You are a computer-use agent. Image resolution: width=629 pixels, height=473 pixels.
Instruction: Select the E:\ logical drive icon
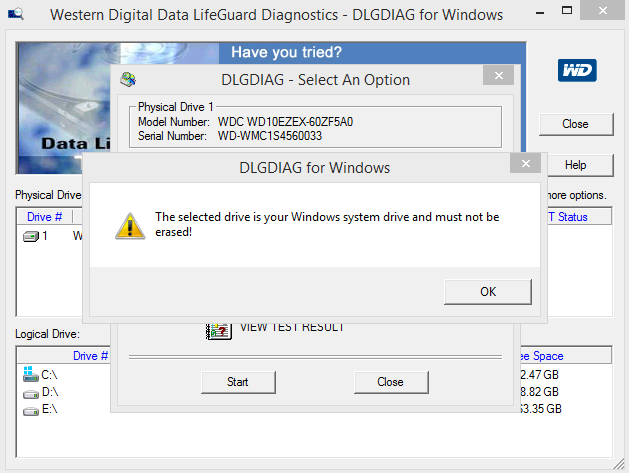tap(31, 410)
